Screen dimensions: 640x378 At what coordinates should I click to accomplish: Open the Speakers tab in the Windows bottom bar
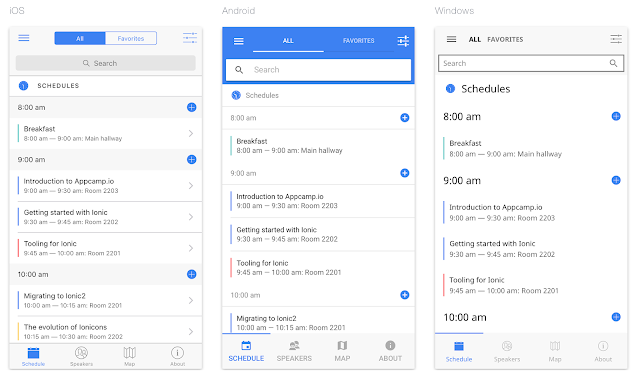(x=507, y=351)
